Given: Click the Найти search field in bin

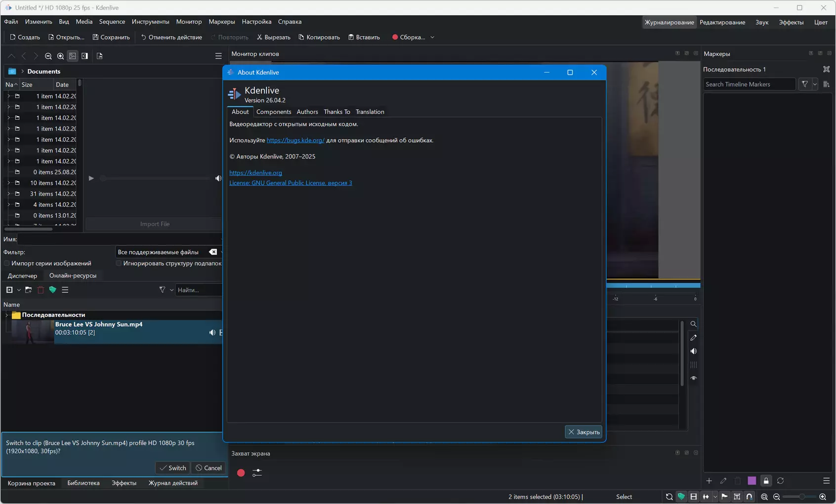Looking at the screenshot, I should pos(199,290).
